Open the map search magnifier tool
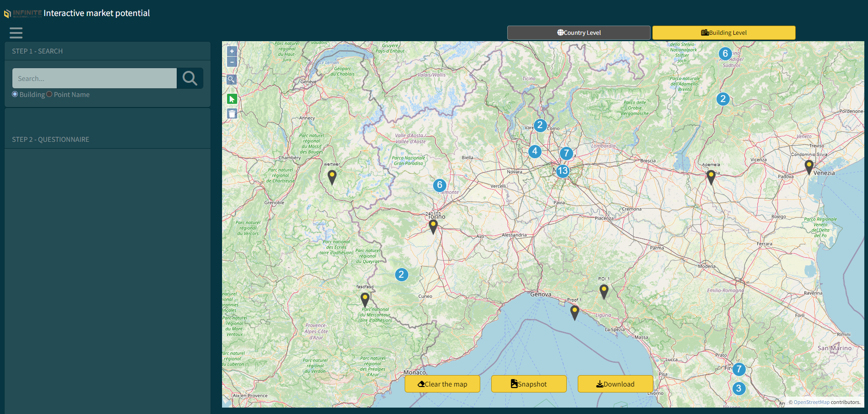 coord(232,80)
